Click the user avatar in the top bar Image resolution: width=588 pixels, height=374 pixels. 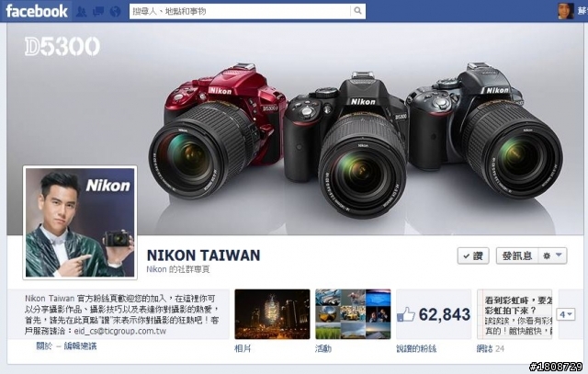[566, 10]
